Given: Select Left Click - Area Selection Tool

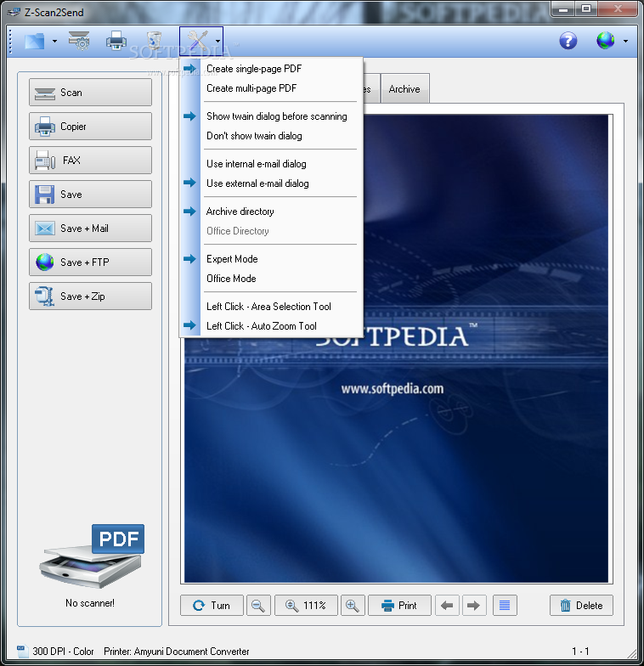Looking at the screenshot, I should [x=272, y=307].
